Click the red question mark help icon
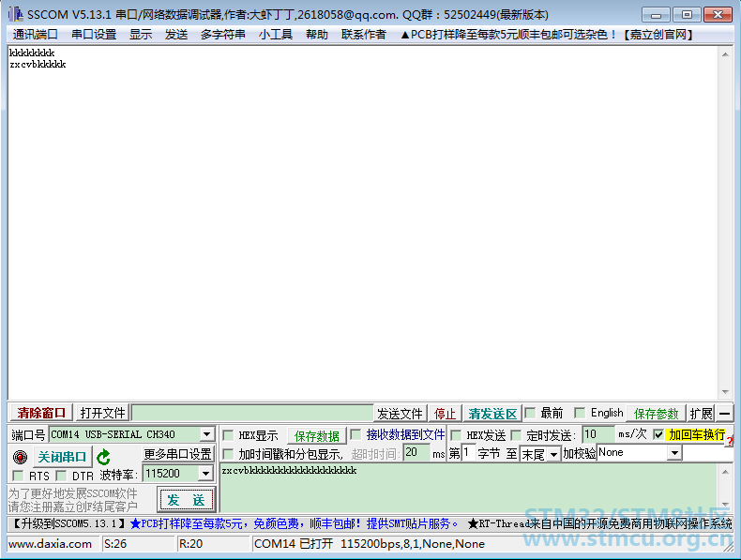The image size is (741, 560). 730,441
